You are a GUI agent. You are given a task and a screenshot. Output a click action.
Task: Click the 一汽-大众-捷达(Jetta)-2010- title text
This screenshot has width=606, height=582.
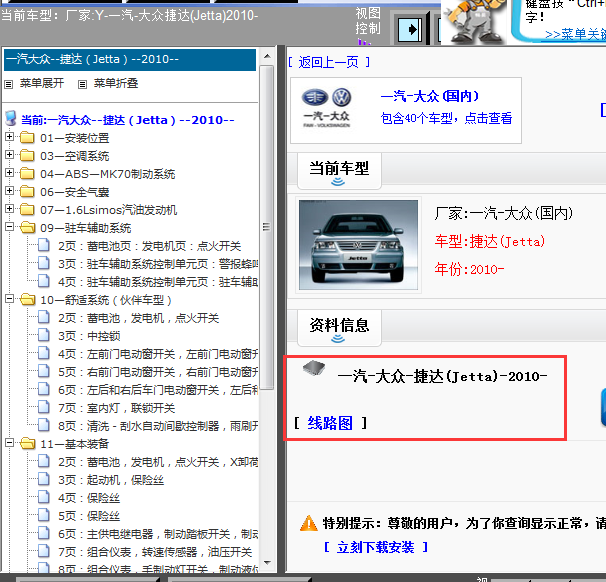(x=442, y=376)
